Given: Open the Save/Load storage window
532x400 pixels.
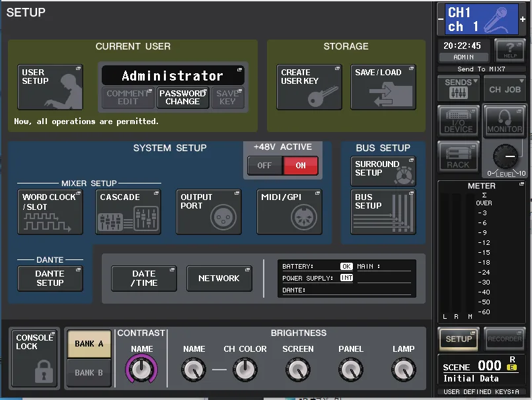Looking at the screenshot, I should click(x=383, y=87).
